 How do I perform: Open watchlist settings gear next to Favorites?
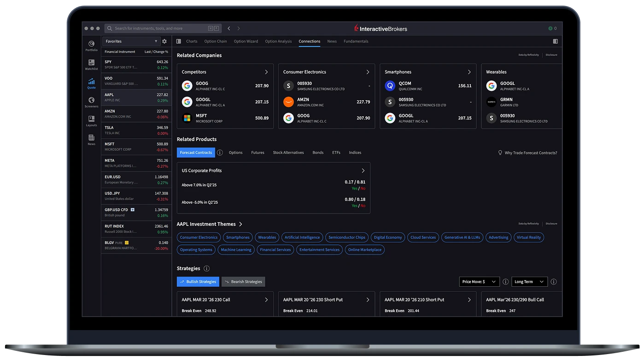click(x=164, y=41)
